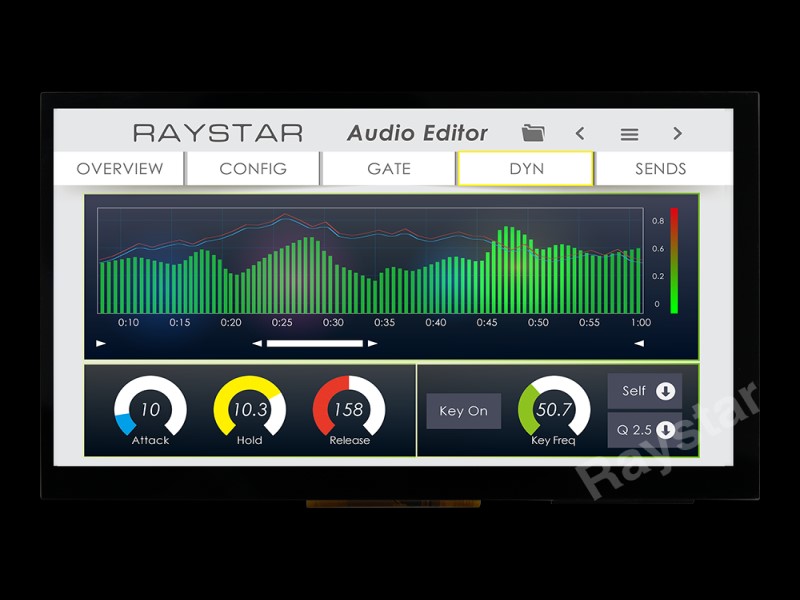Click the Attack knob showing 10
The image size is (800, 600).
(x=150, y=410)
